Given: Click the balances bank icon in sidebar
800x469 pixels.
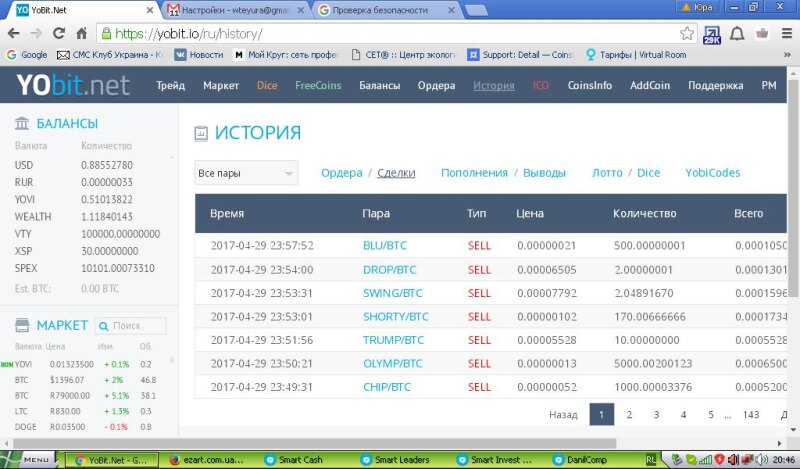Looking at the screenshot, I should pos(21,124).
